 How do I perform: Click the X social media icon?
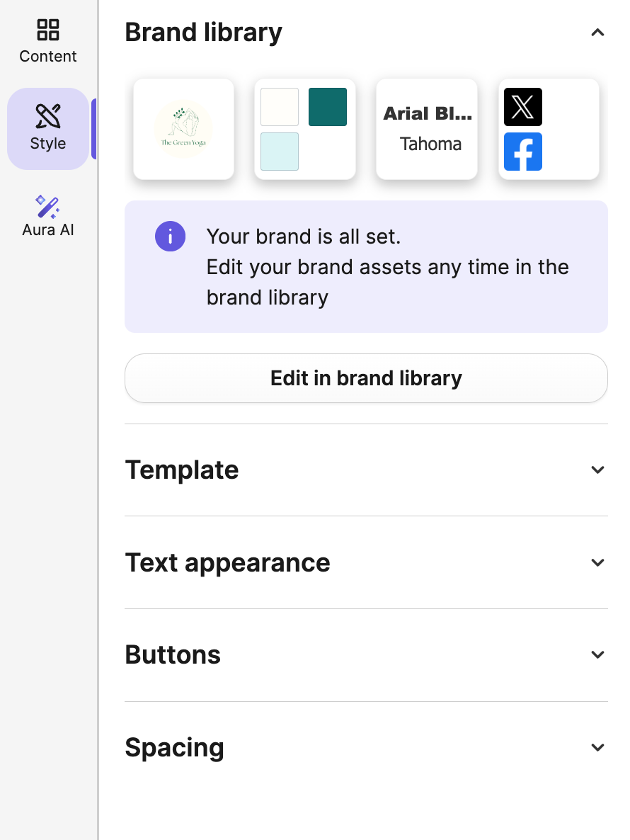tap(523, 107)
